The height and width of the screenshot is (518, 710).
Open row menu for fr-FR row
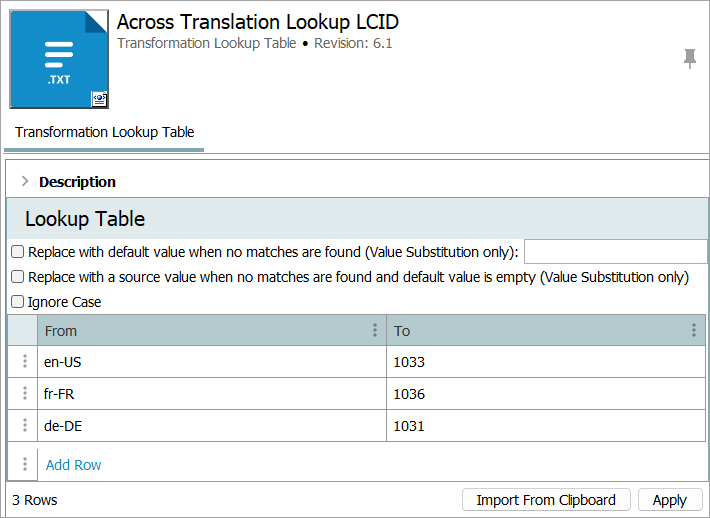(24, 394)
